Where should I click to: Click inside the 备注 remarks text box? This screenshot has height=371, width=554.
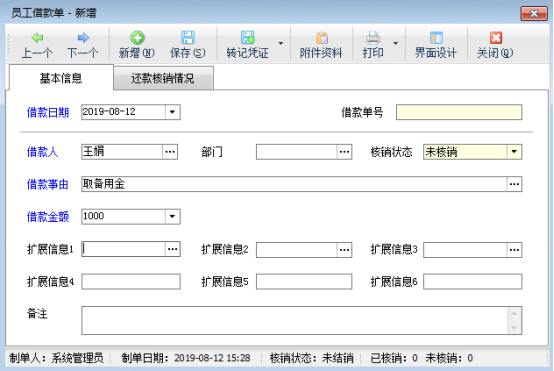(295, 320)
